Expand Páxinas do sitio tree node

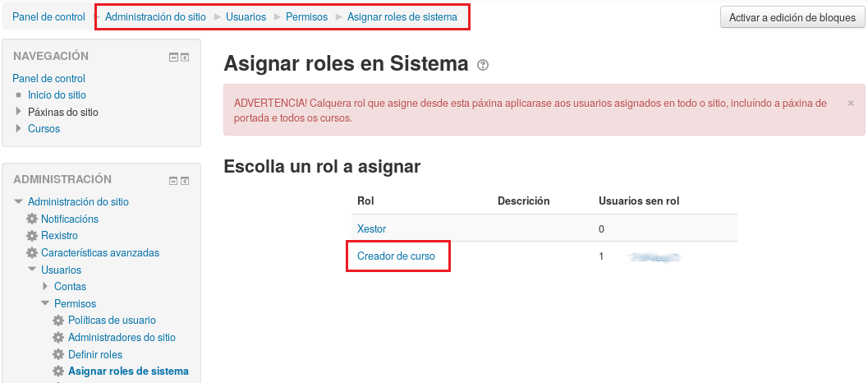19,112
